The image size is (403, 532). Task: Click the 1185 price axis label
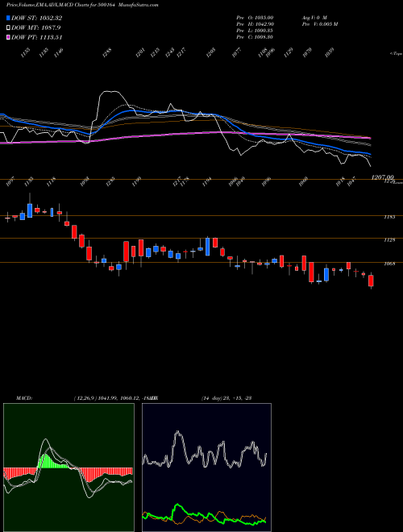pos(390,217)
